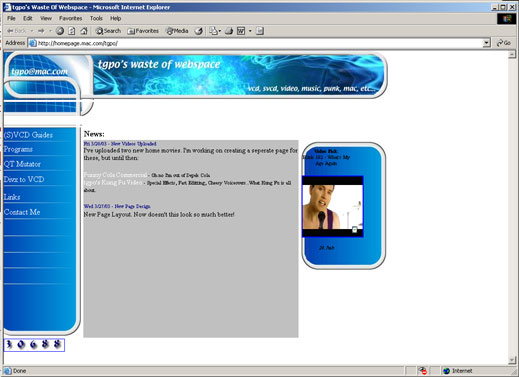The image size is (519, 377).
Task: Expand the Forward history dropdown arrow
Action: (x=50, y=31)
